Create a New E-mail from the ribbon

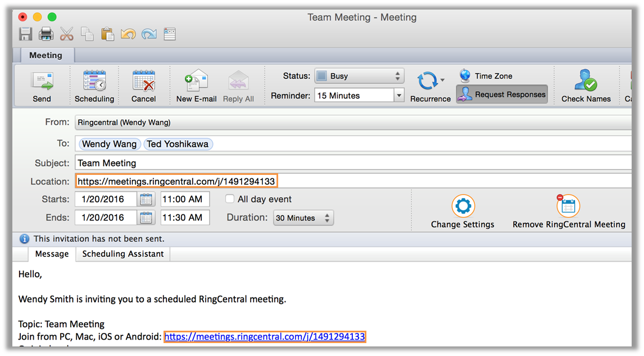click(x=196, y=86)
